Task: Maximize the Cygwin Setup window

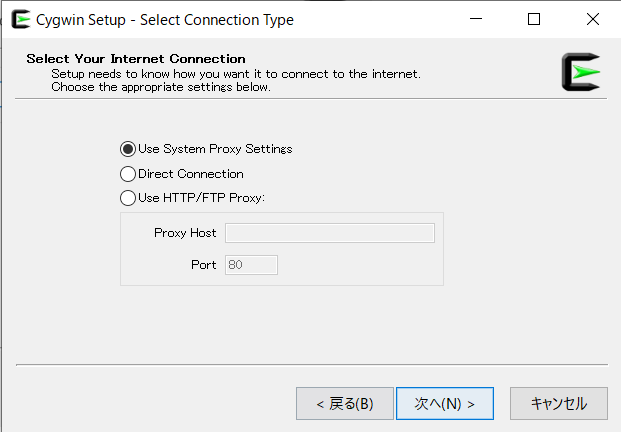Action: pyautogui.click(x=534, y=19)
